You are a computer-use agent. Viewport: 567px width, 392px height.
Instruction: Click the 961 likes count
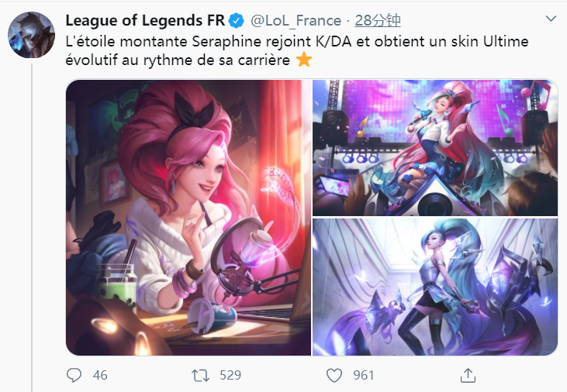tap(364, 376)
